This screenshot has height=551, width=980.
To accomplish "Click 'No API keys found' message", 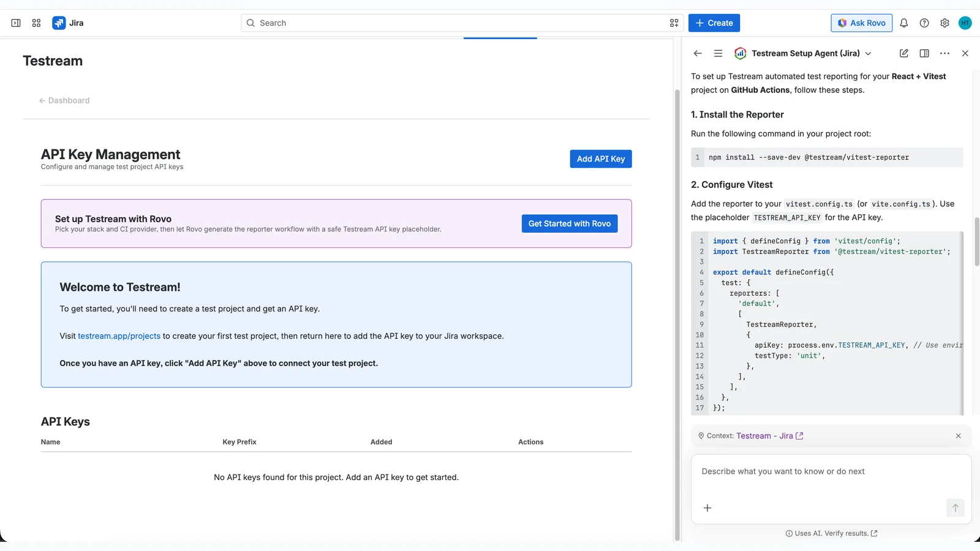I will (336, 478).
